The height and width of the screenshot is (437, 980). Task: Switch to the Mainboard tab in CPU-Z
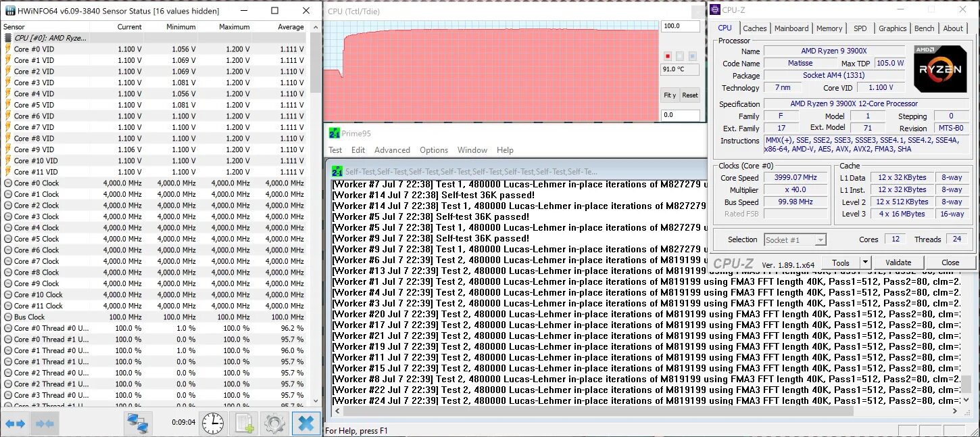(791, 28)
